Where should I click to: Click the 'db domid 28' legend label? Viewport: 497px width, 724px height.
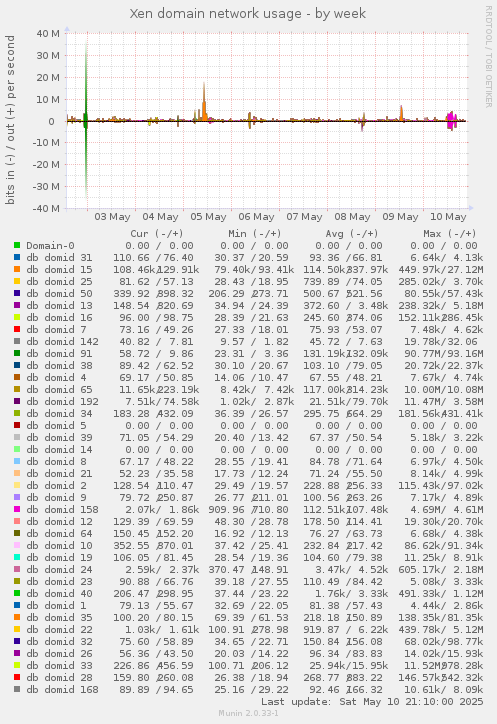[59, 678]
